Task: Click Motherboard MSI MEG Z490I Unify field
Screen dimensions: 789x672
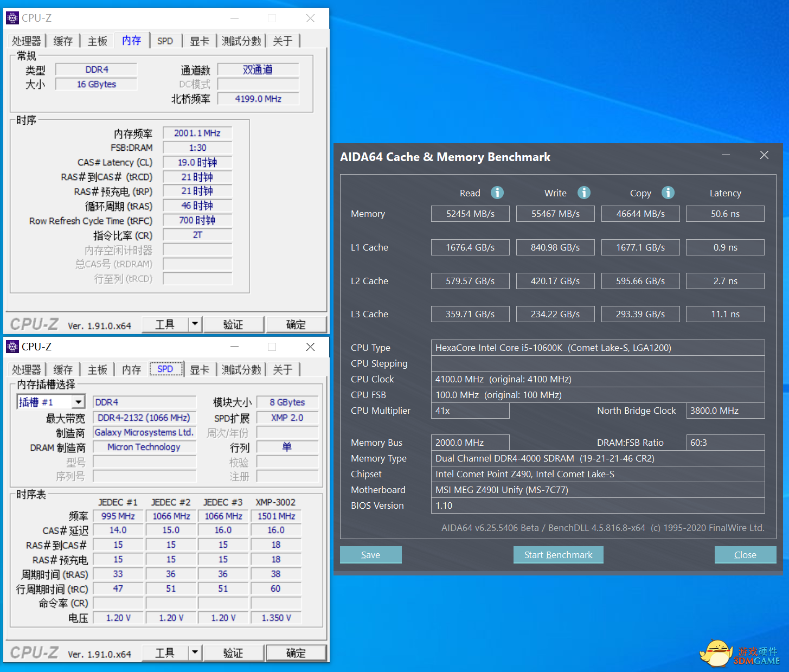Action: click(598, 490)
